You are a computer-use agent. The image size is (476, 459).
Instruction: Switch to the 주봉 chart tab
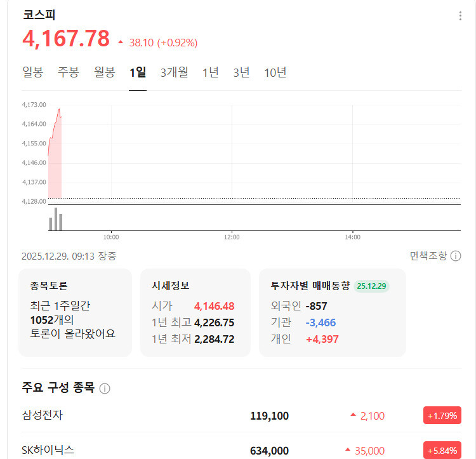(x=69, y=72)
